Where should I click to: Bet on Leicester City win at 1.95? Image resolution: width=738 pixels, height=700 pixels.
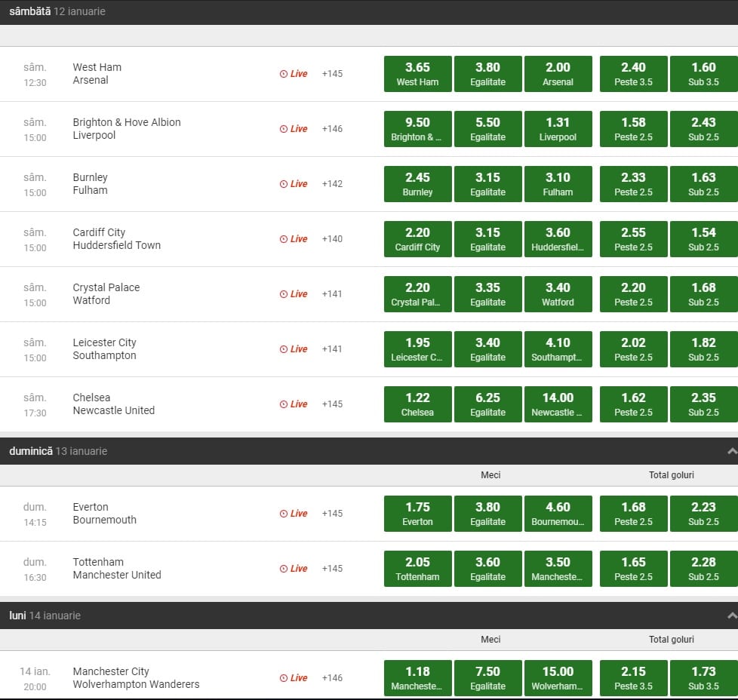click(x=417, y=349)
